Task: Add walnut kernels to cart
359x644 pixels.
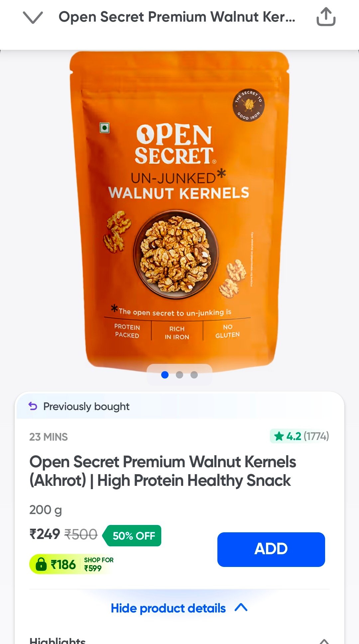Action: (x=271, y=549)
